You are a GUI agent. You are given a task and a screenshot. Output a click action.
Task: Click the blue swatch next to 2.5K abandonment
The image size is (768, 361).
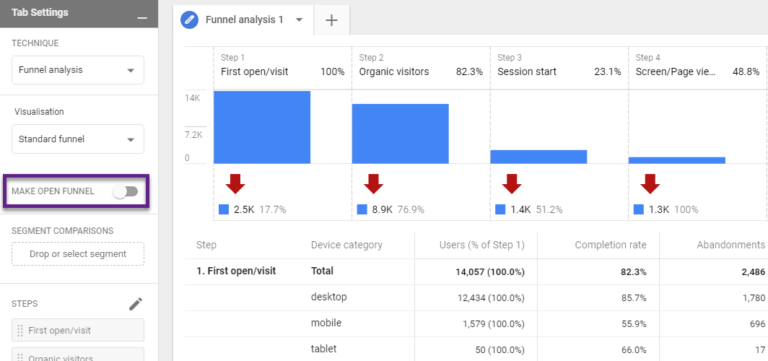[x=224, y=210]
